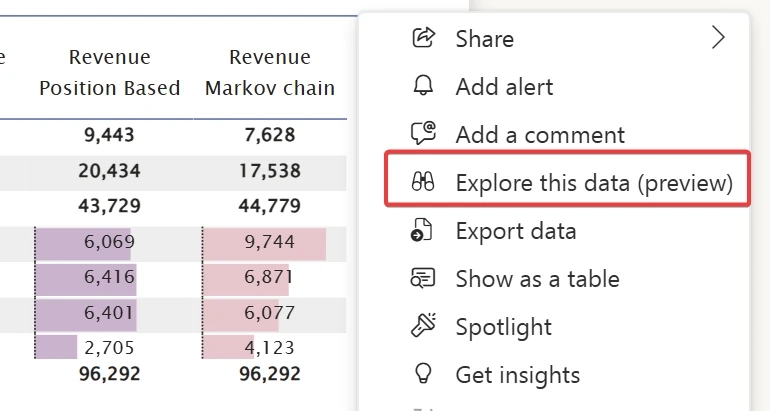
Task: Expand the Share submenu chevron
Action: coord(718,39)
